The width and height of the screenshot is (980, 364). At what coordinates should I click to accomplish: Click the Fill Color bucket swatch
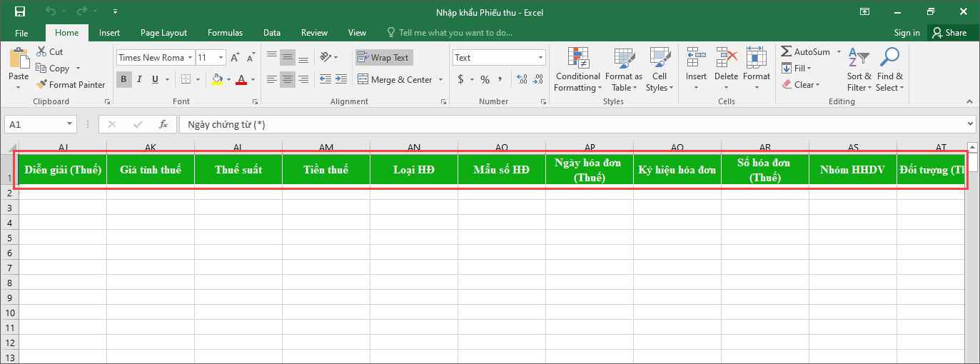217,79
